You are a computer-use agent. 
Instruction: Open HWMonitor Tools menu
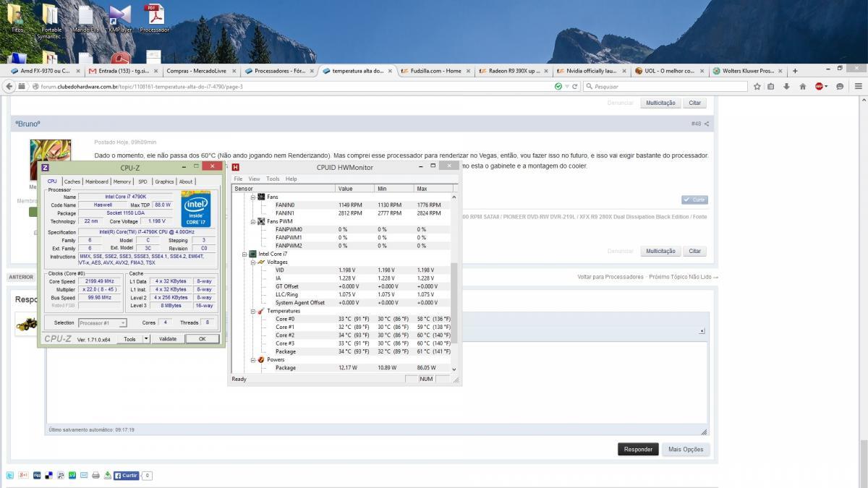pyautogui.click(x=273, y=179)
